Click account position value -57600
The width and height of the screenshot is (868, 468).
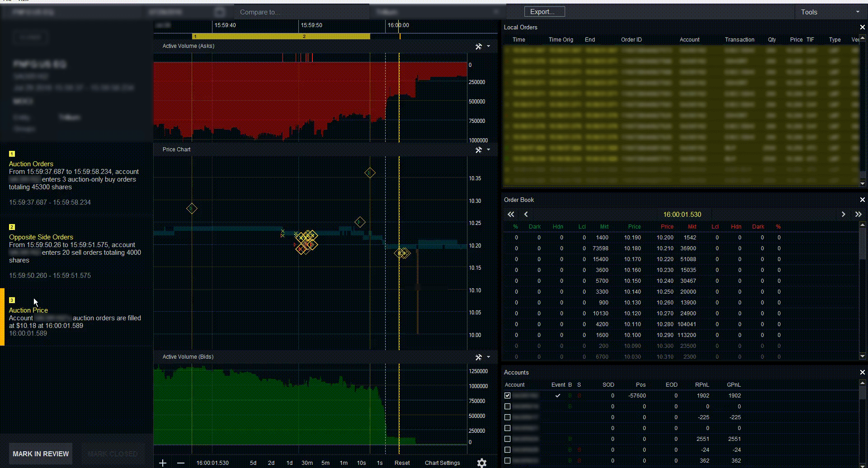(x=637, y=396)
